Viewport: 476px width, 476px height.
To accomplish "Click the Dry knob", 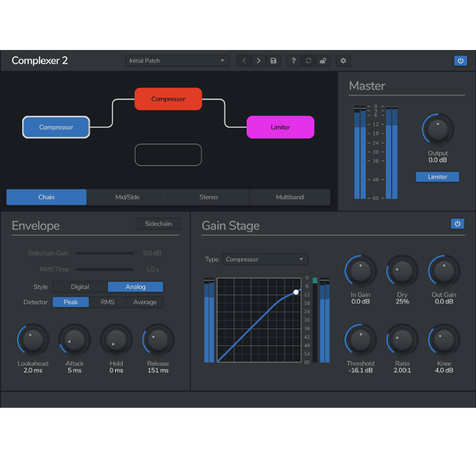I will [402, 271].
